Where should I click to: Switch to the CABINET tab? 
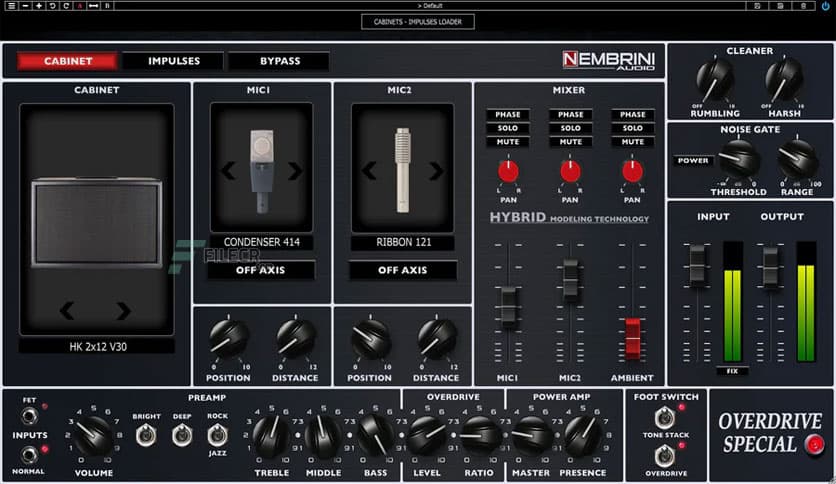[68, 61]
